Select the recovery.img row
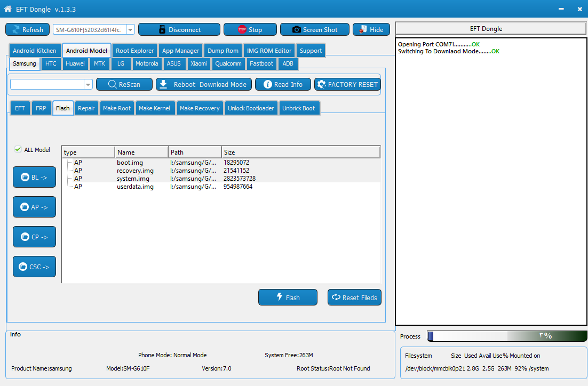The image size is (588, 386). (221, 171)
